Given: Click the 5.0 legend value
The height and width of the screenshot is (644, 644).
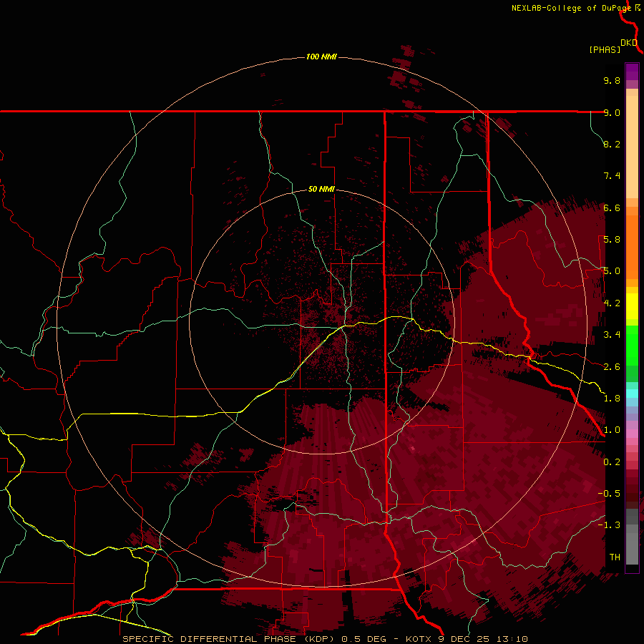Looking at the screenshot, I should [612, 271].
